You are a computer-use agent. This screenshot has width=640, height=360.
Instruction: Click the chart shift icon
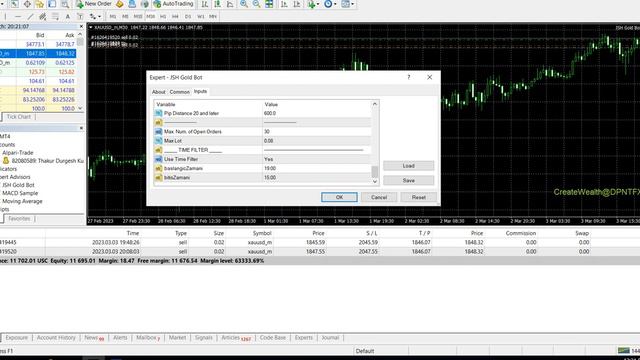pyautogui.click(x=297, y=4)
